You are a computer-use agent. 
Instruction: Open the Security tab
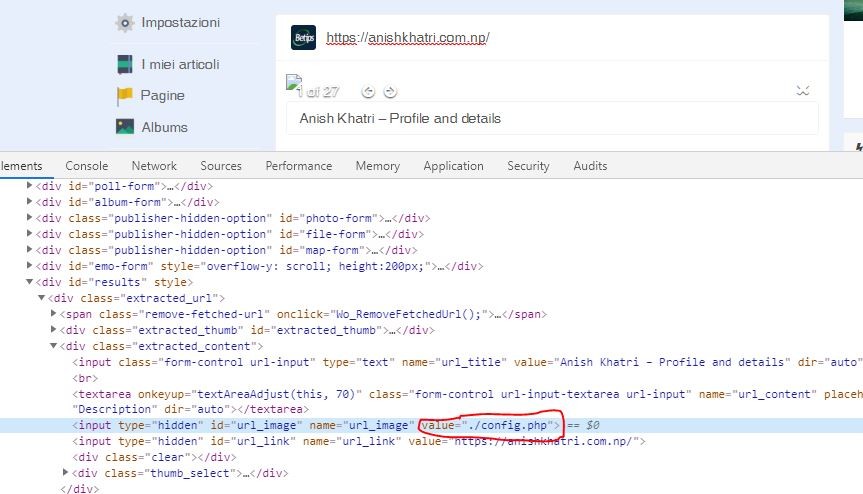(528, 166)
